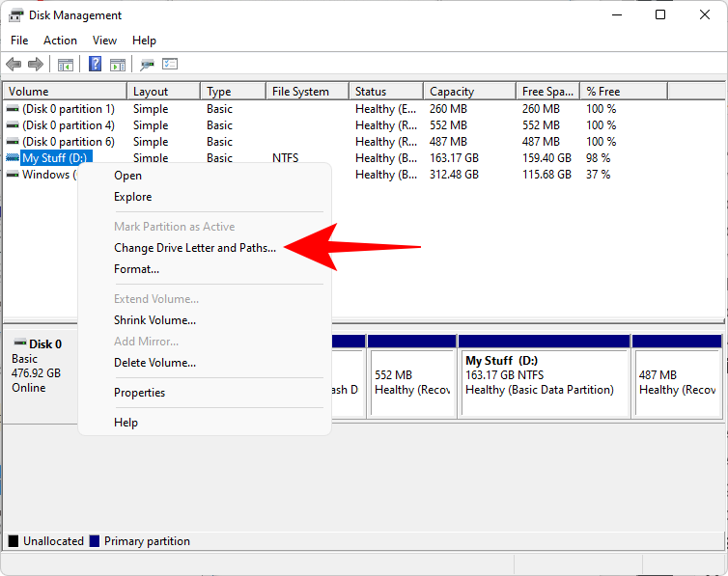Select the (Disk 0 partition 1) volume row
The image size is (728, 576).
(68, 109)
